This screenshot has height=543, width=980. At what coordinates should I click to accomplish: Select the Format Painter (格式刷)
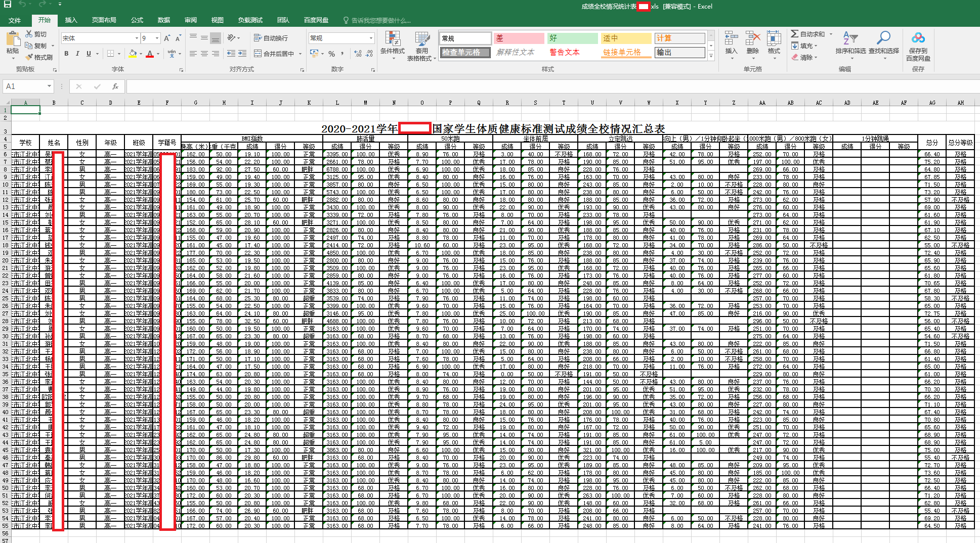[x=39, y=57]
